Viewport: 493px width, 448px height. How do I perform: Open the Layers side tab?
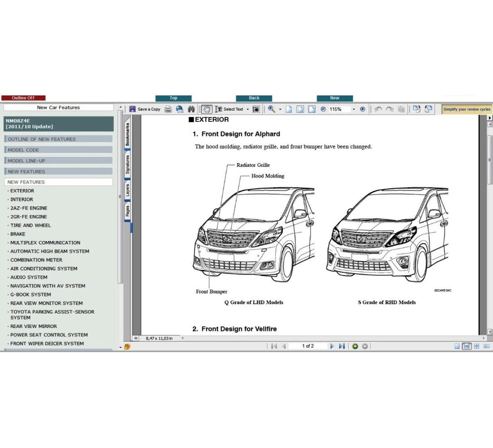[x=127, y=190]
